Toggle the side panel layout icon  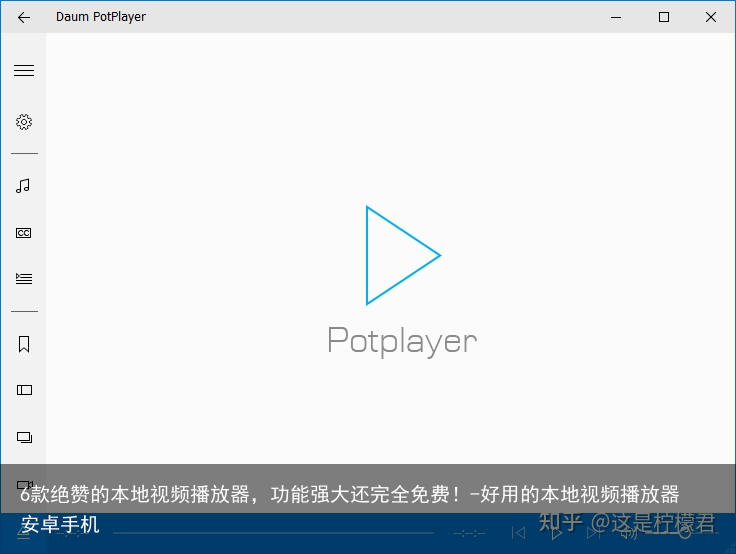24,390
